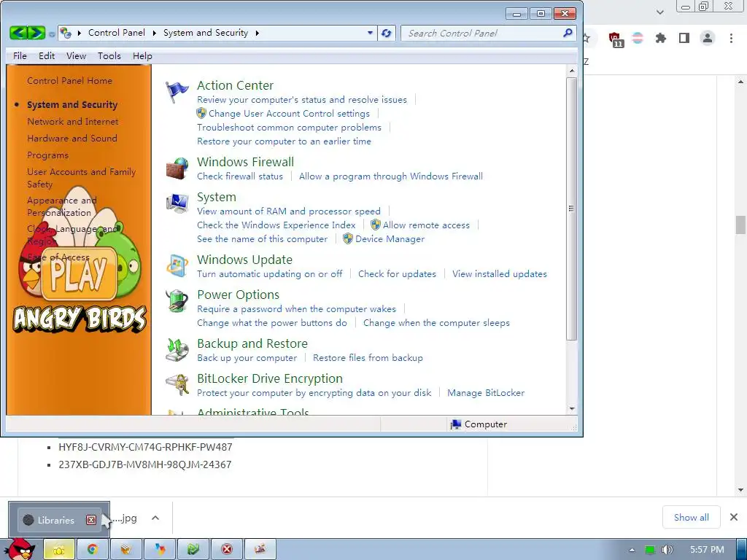Open User Accounts and Family Safety
747x560 pixels.
pos(82,178)
